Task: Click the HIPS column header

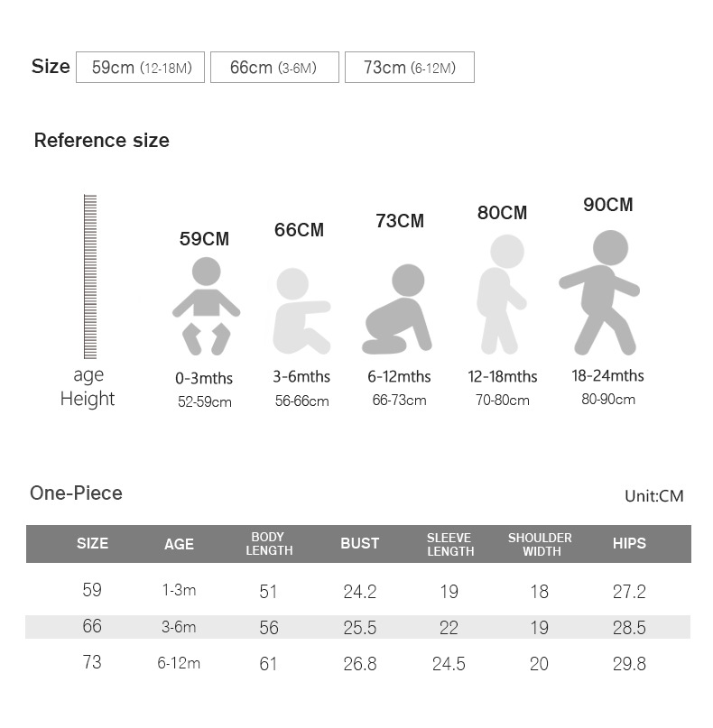Action: pyautogui.click(x=629, y=543)
